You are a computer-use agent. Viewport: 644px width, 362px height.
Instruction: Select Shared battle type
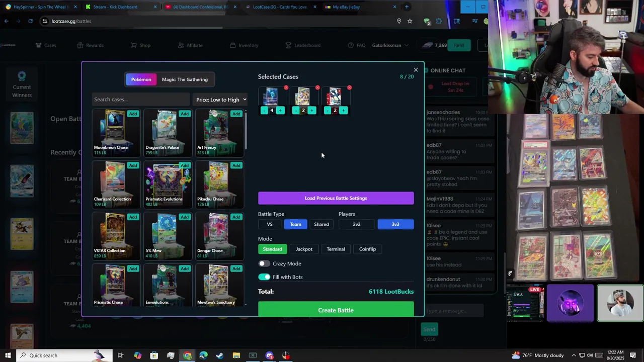click(x=321, y=224)
